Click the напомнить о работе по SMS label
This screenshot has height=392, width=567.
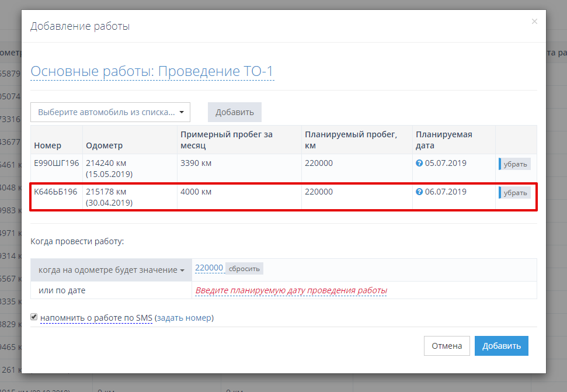[x=96, y=318]
